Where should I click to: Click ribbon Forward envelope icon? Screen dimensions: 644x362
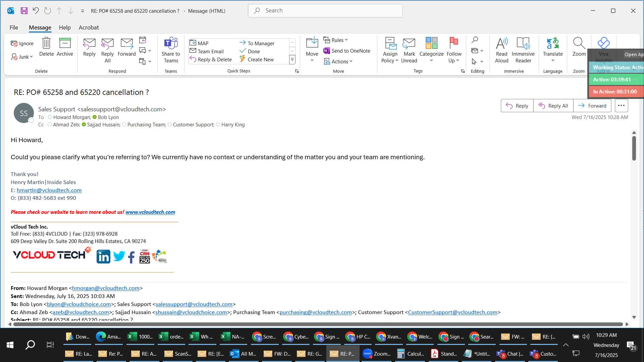click(x=126, y=47)
